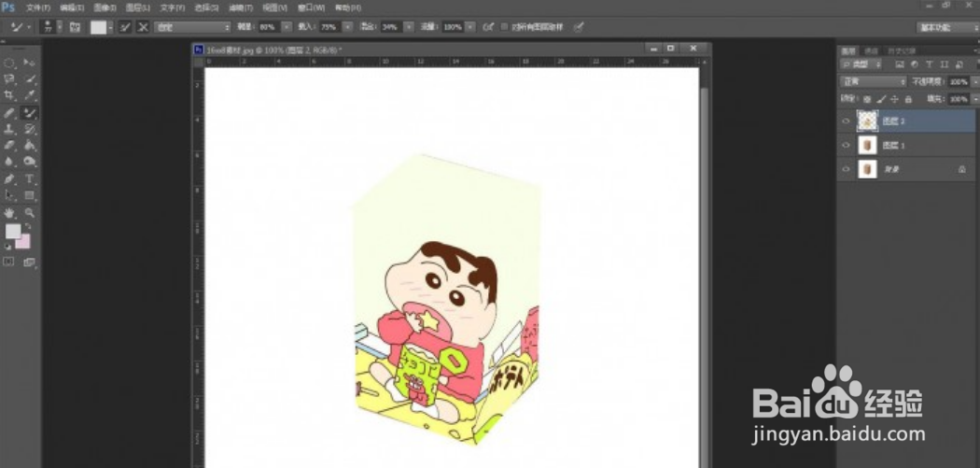Open the flow 100% slider dropdown
The image size is (980, 468).
tap(470, 27)
